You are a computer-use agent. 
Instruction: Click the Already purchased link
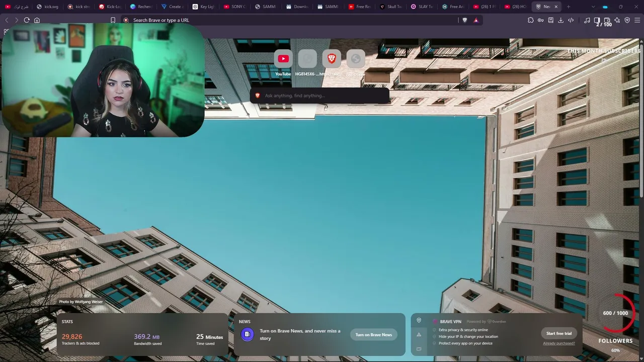coord(559,343)
